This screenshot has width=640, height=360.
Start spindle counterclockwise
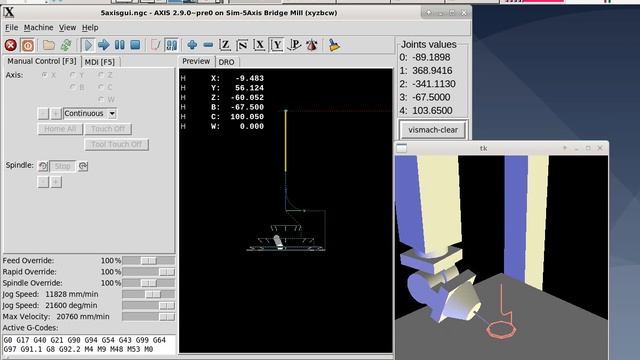42,166
